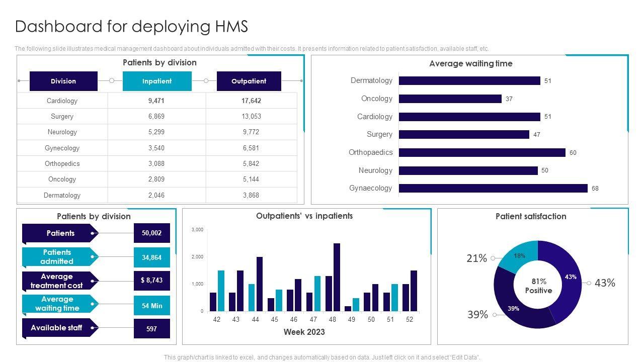This screenshot has width=644, height=362.
Task: Click the 54 Min waiting time value box
Action: (x=151, y=306)
